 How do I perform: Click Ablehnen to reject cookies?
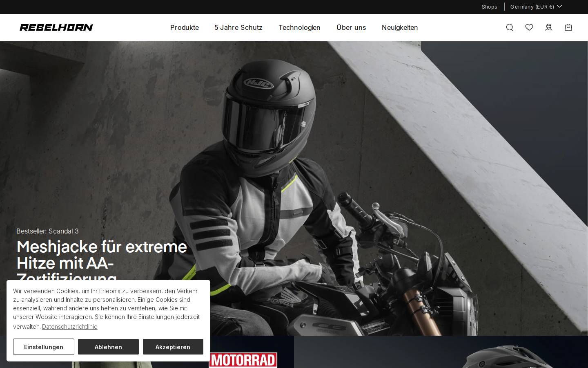(108, 347)
